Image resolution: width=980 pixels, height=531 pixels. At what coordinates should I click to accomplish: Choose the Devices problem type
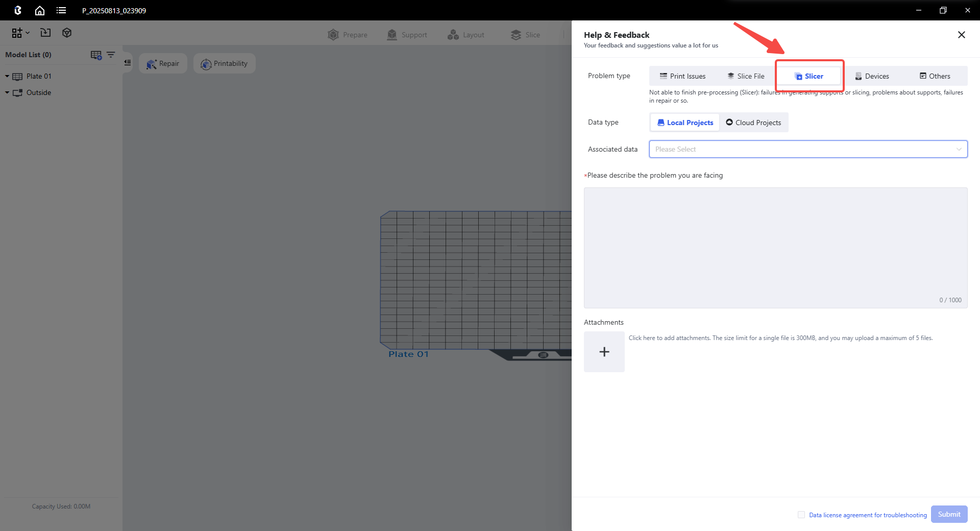point(872,76)
